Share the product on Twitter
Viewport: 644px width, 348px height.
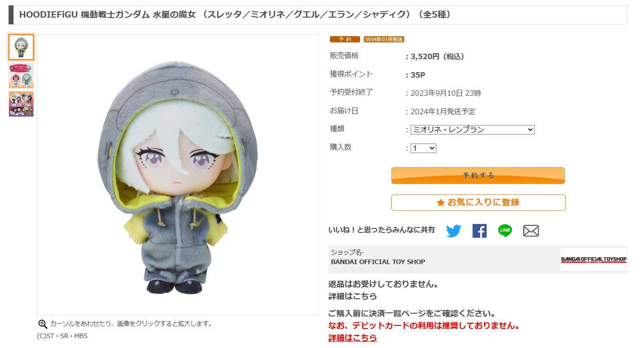pyautogui.click(x=454, y=231)
